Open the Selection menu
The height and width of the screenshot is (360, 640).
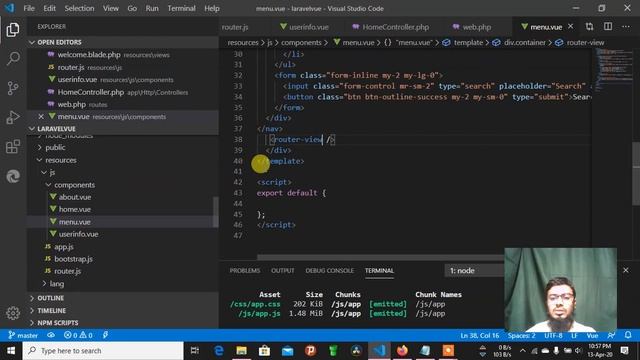(x=79, y=8)
